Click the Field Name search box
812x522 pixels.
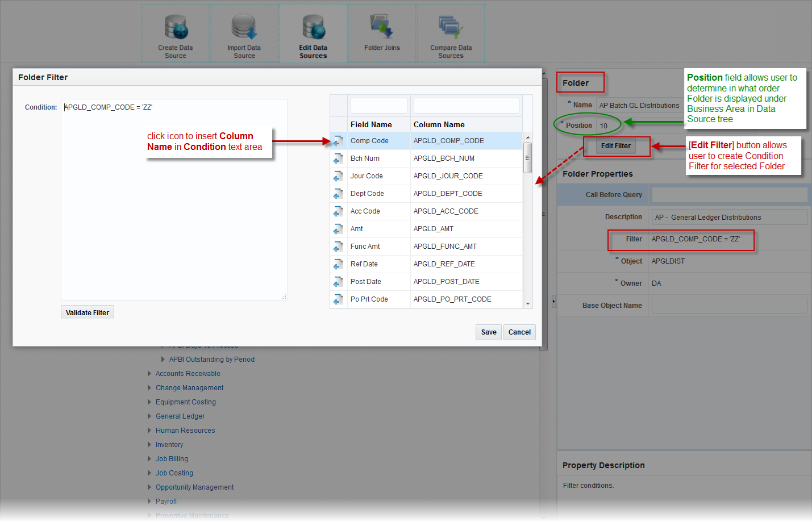point(379,106)
